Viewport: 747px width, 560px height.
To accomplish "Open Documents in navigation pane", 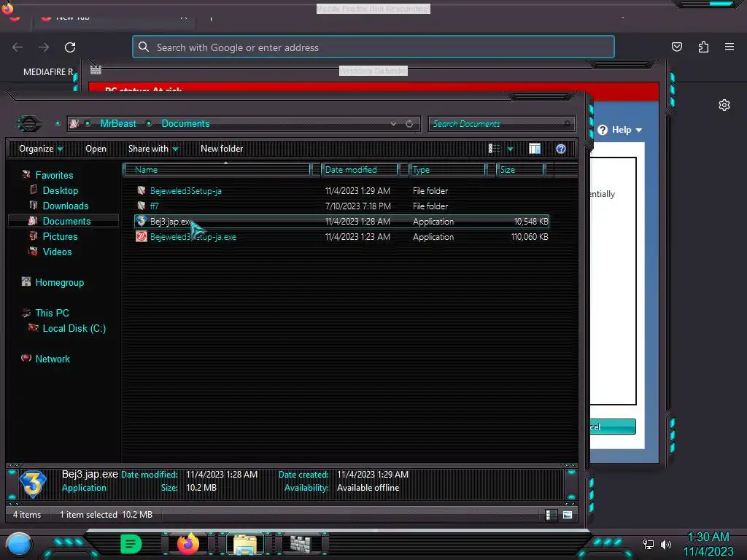I will [66, 221].
